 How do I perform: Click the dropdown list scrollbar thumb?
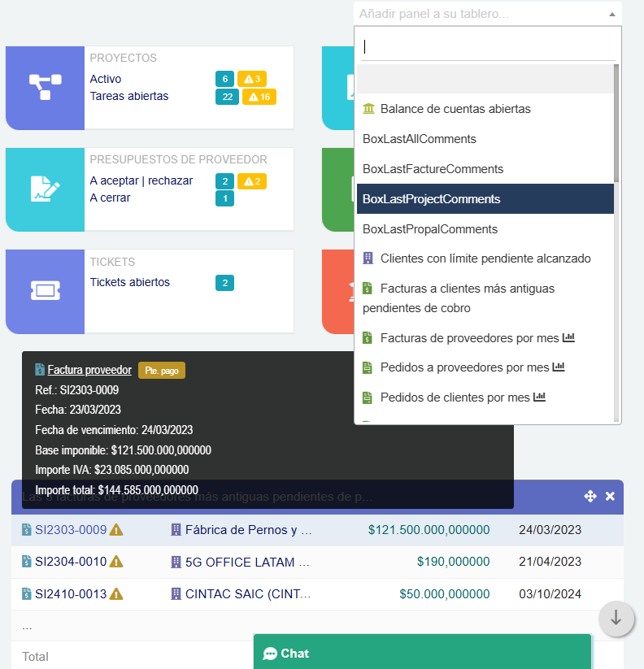click(616, 124)
